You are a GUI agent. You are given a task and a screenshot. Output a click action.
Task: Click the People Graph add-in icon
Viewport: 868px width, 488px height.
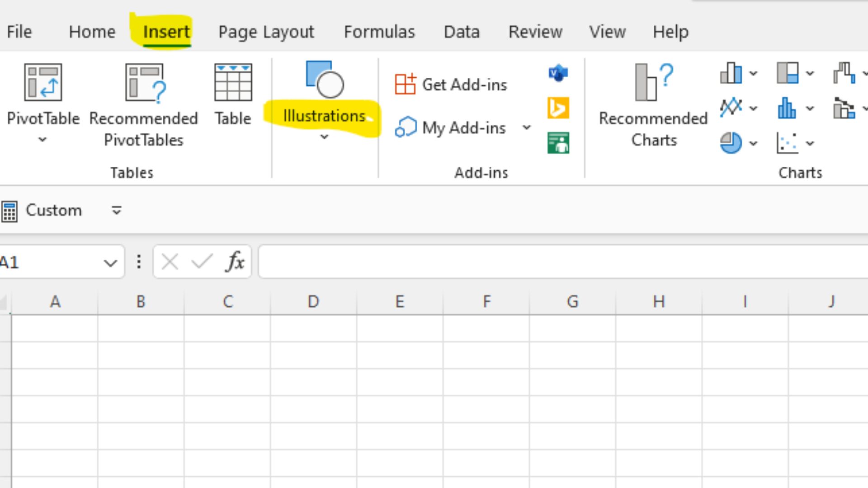(558, 143)
